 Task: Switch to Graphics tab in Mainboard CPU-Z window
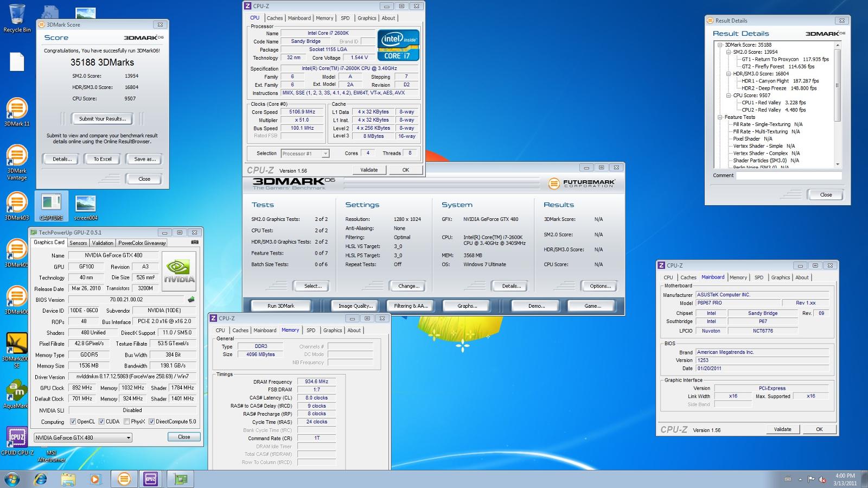click(x=781, y=277)
